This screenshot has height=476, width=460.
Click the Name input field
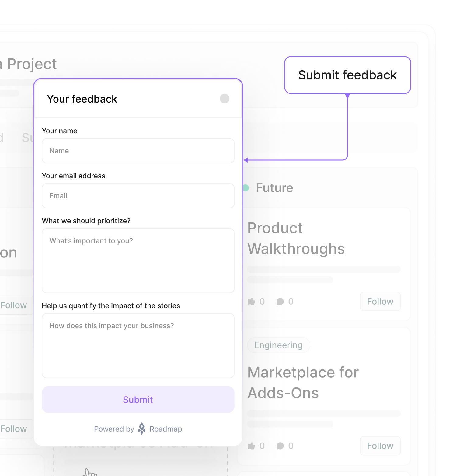point(138,151)
